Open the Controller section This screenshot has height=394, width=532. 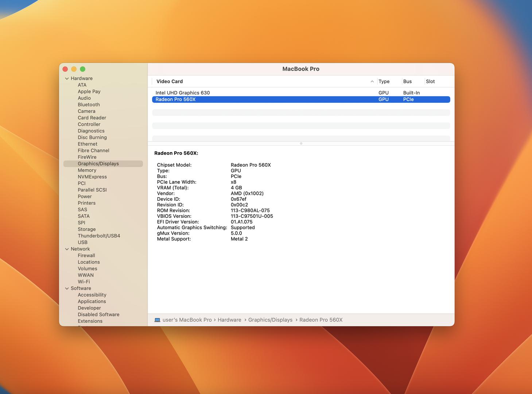click(89, 124)
